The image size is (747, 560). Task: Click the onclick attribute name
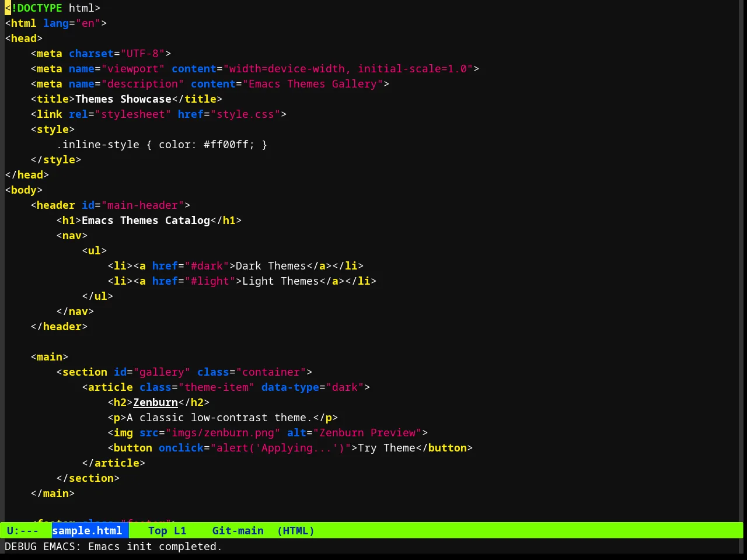[x=181, y=448]
